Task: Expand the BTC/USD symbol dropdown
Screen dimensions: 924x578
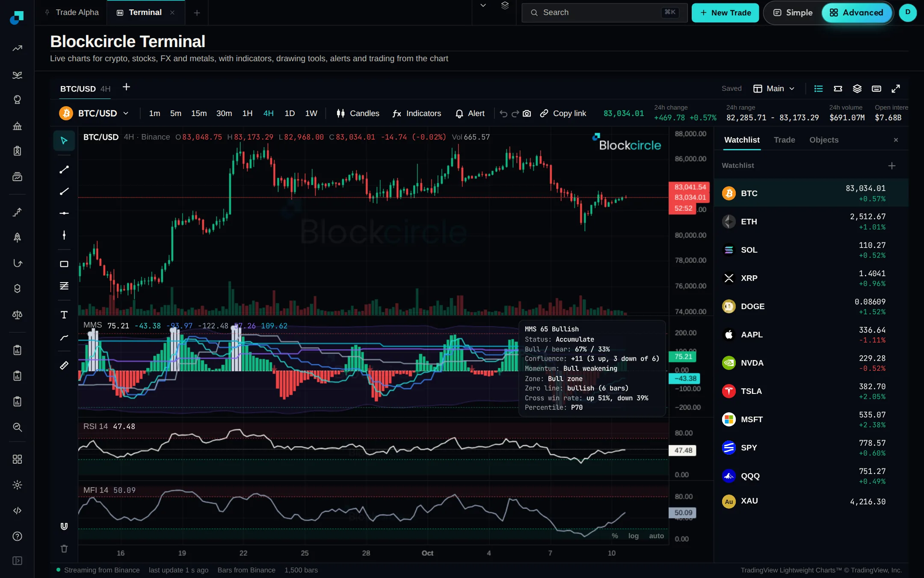Action: pyautogui.click(x=94, y=113)
